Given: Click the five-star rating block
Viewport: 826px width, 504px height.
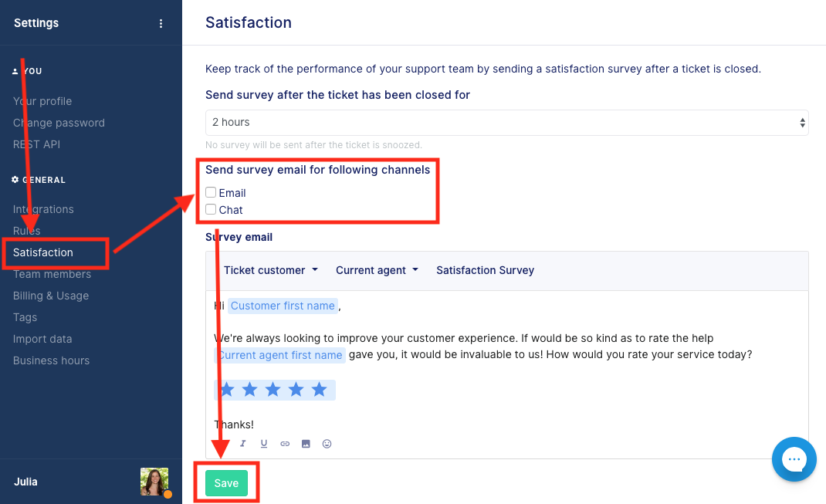Looking at the screenshot, I should click(x=275, y=390).
